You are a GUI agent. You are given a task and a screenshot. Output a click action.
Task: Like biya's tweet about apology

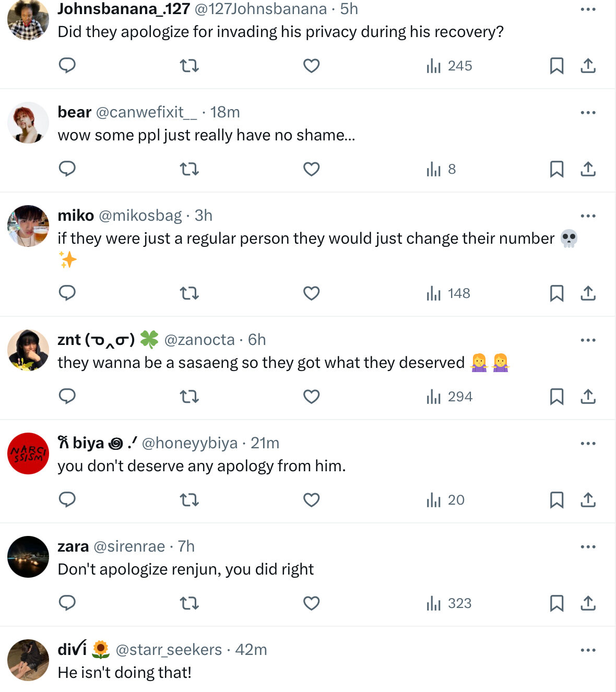(x=311, y=500)
